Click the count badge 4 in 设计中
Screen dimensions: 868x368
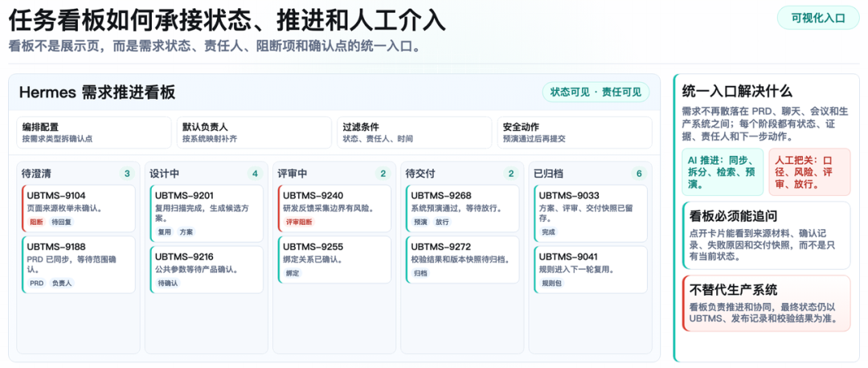pyautogui.click(x=256, y=174)
